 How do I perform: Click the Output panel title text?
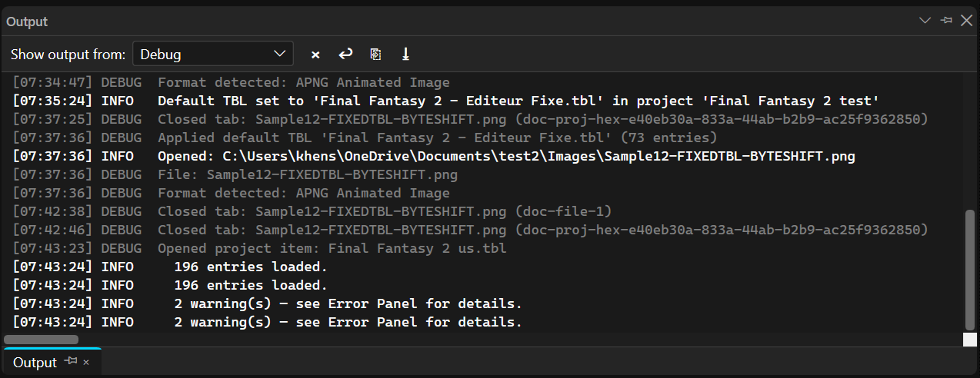27,22
